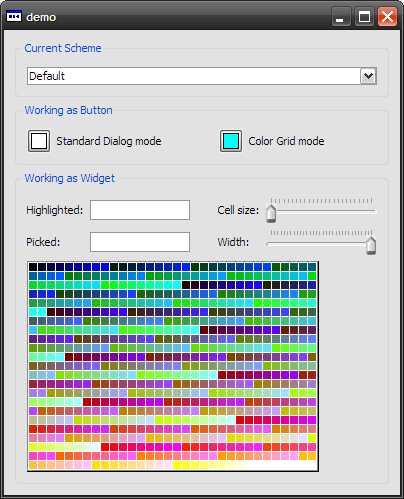Pick the bright blue swatch in the top row
Viewport: 404px width, 499px height.
click(105, 267)
